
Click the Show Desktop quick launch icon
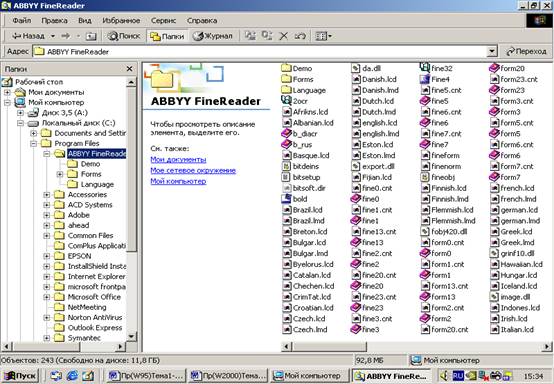[x=88, y=376]
